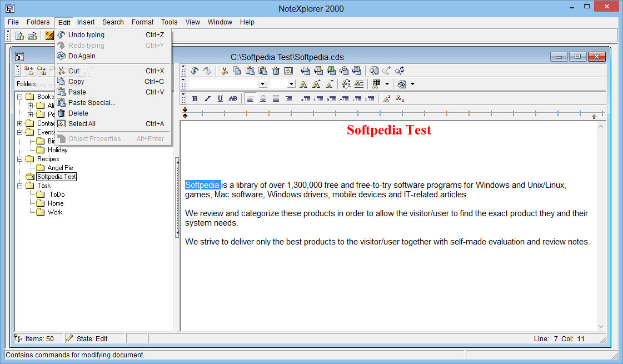Choose Do Again from the Edit menu

[113, 56]
